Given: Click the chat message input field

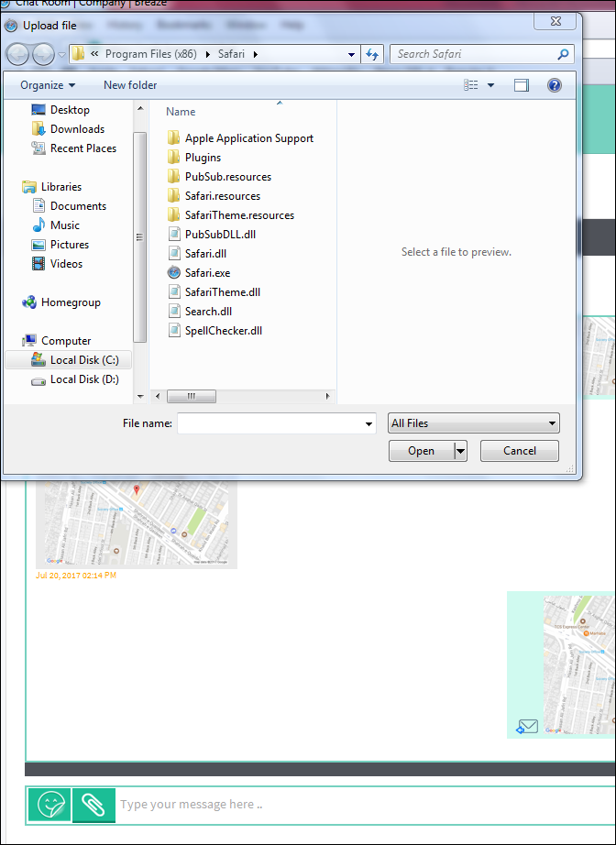Looking at the screenshot, I should pyautogui.click(x=367, y=805).
